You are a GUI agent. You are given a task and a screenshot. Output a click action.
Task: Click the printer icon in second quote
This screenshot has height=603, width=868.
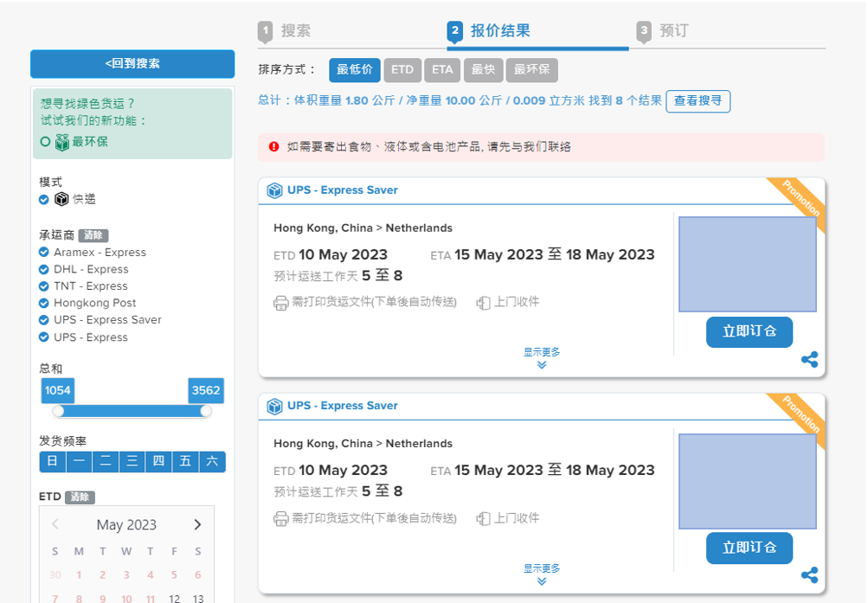coord(280,518)
